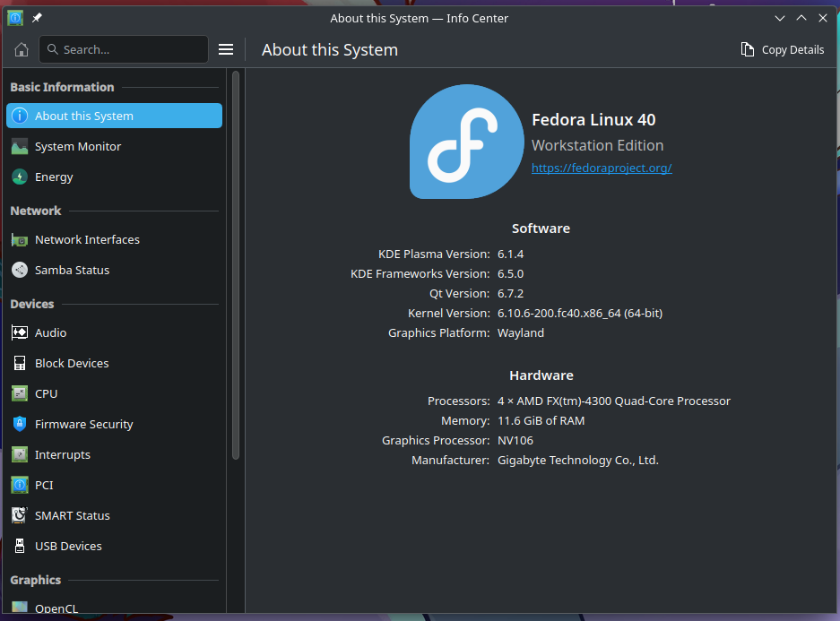
Task: Click the Workstation Edition text
Action: coord(597,145)
